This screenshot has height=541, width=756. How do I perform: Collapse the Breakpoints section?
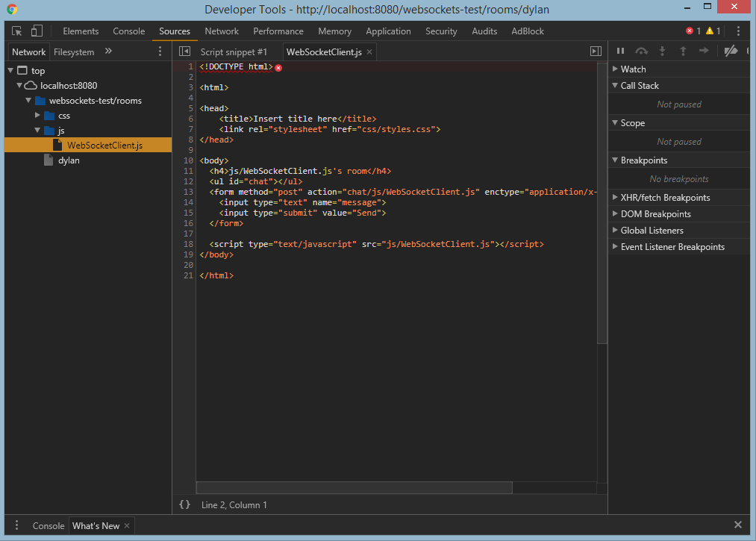(x=615, y=160)
